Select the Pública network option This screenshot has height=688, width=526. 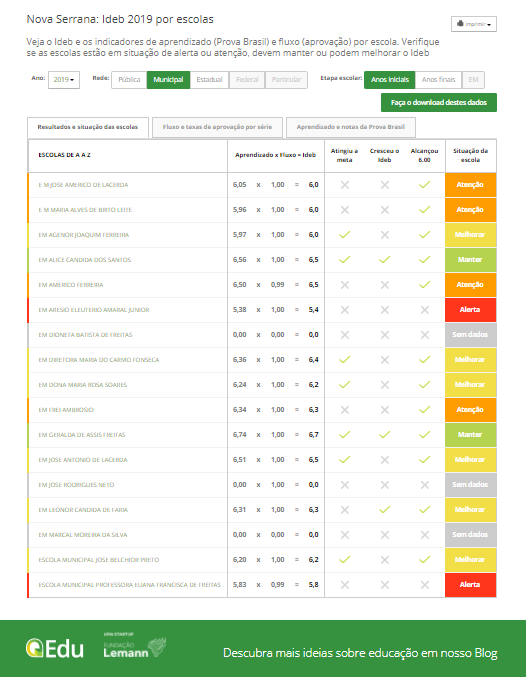click(129, 80)
